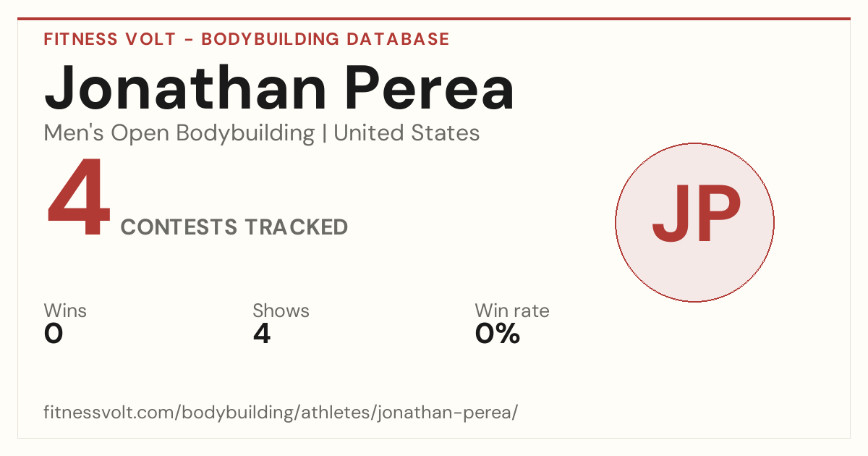
Task: Click the letter P in the avatar
Action: coord(718,216)
